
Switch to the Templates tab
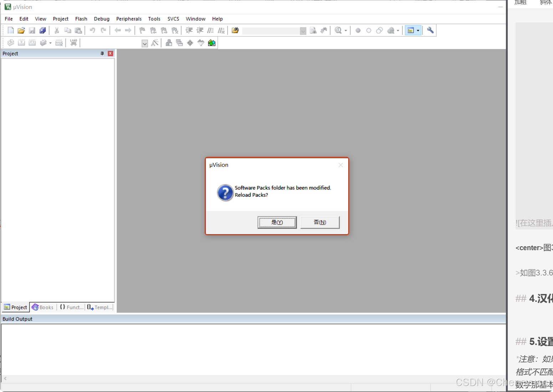[x=100, y=307]
